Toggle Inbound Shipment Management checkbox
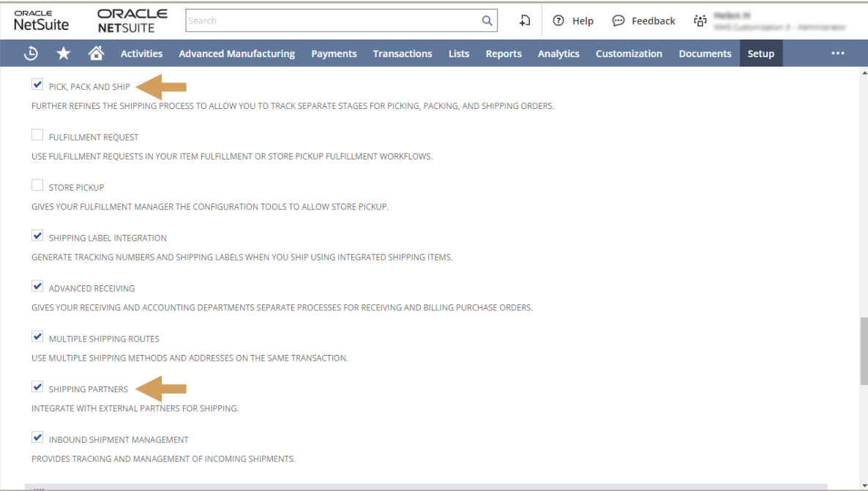This screenshot has height=491, width=868. (x=37, y=438)
